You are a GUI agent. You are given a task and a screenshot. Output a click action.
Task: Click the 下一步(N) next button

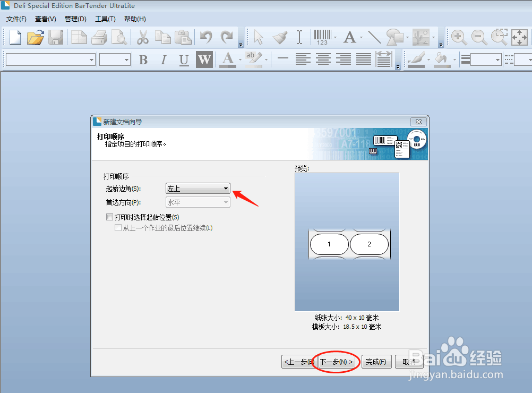(x=337, y=362)
